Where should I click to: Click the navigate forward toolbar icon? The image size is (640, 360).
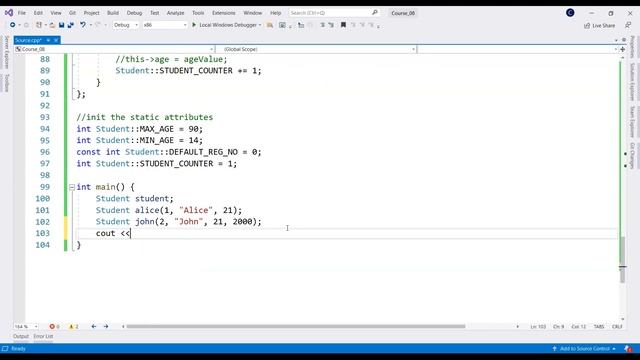pos(27,25)
